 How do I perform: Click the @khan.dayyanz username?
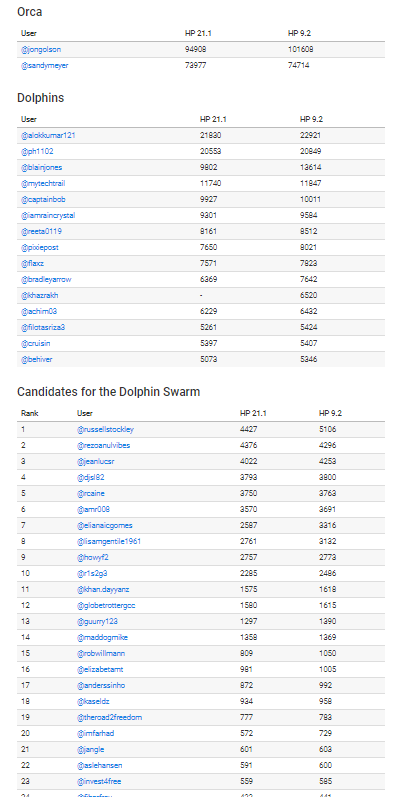99,589
